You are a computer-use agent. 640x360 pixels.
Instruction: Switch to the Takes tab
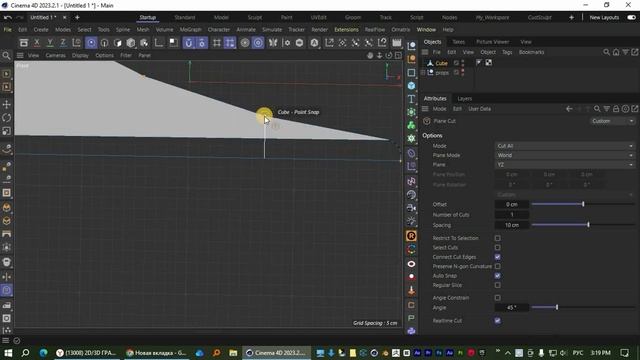[x=458, y=42]
